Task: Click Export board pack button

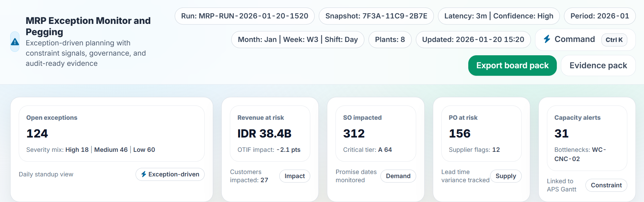Action: coord(512,66)
